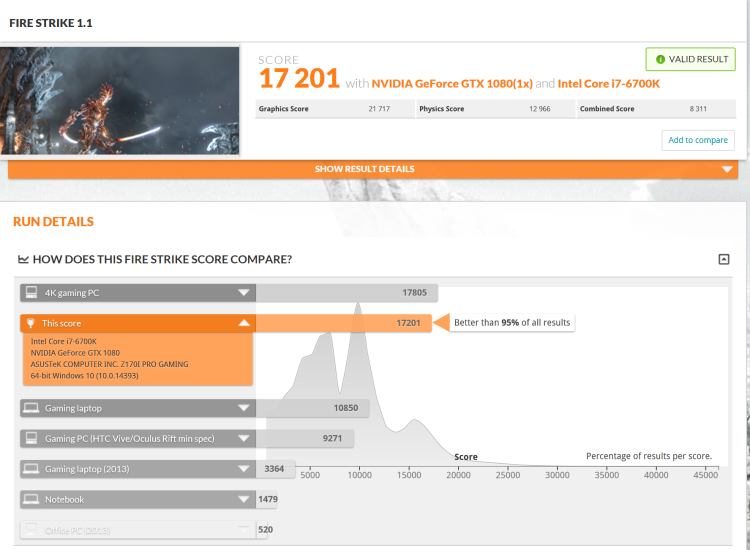Click the trophy icon on This score row

pos(31,323)
